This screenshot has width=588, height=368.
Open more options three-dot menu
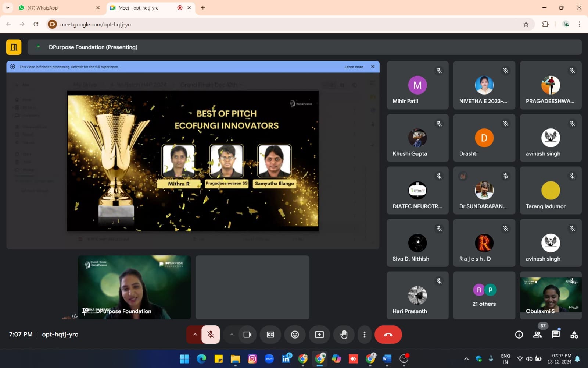tap(364, 335)
